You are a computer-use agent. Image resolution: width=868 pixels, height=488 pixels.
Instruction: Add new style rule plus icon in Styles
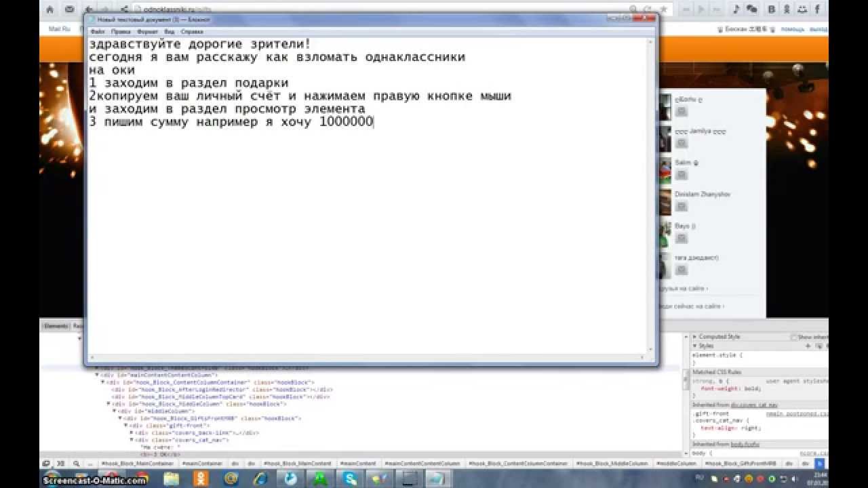pos(808,346)
